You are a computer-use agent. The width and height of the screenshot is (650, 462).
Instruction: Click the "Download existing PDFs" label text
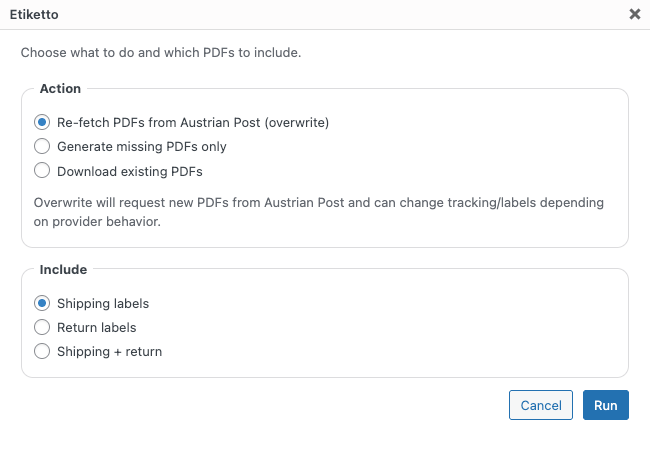pos(130,171)
